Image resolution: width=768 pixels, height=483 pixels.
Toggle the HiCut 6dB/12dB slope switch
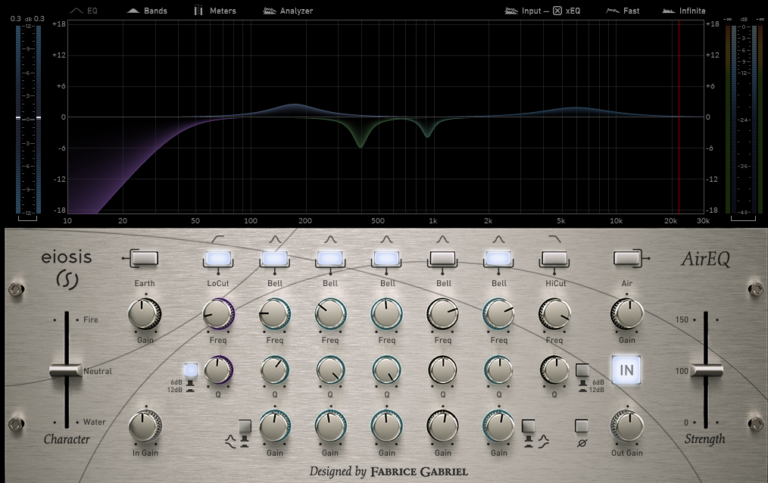click(582, 370)
